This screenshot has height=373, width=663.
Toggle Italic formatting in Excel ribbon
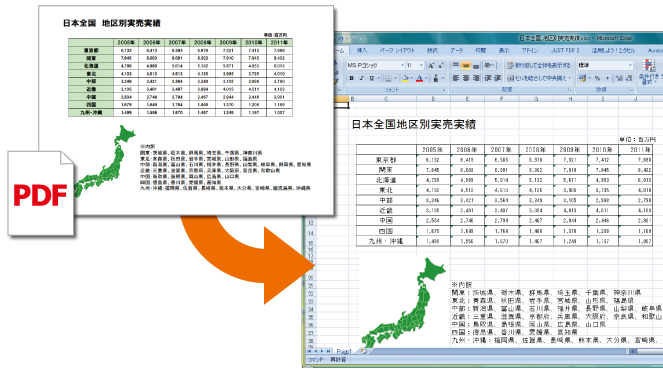tap(362, 78)
